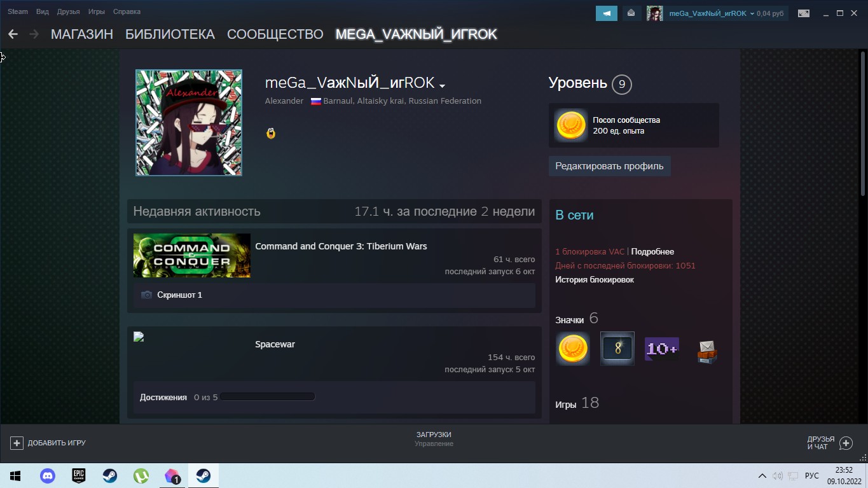Click the penguin emoticon under profile name

(271, 133)
